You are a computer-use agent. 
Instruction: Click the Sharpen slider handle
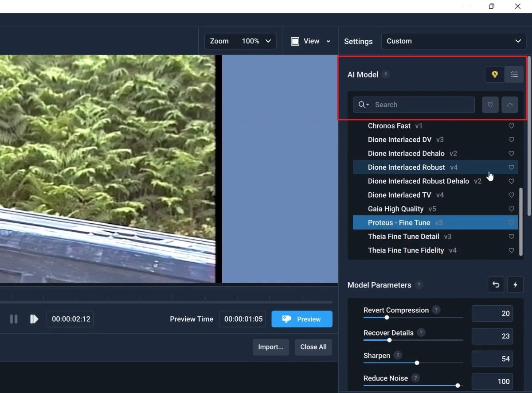click(x=417, y=363)
